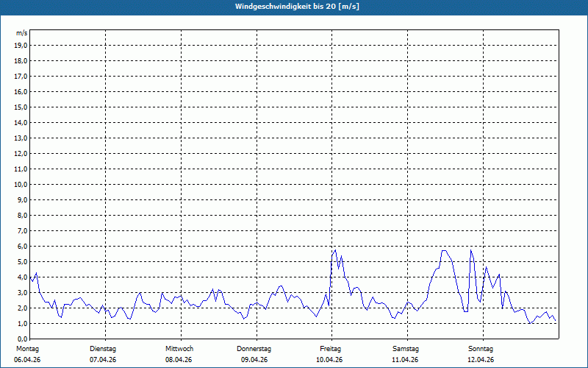Click the date 09.04.26
Image resolution: width=588 pixels, height=368 pixels.
[254, 360]
